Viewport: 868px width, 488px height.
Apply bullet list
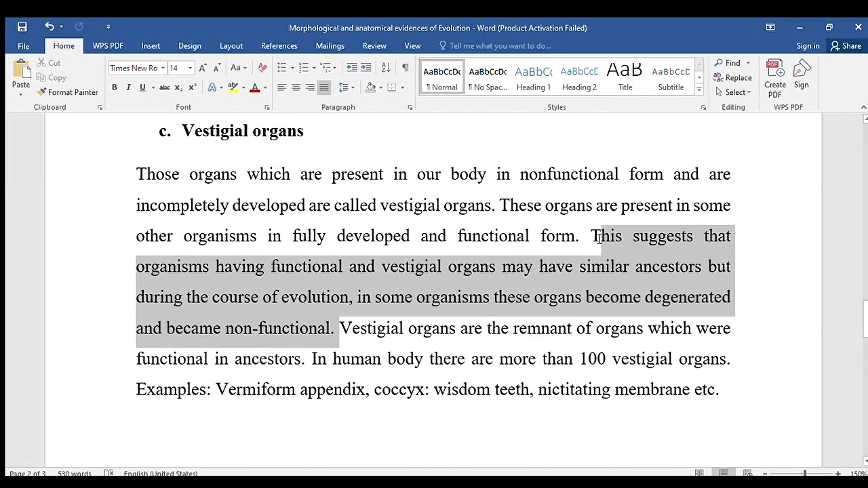point(282,68)
